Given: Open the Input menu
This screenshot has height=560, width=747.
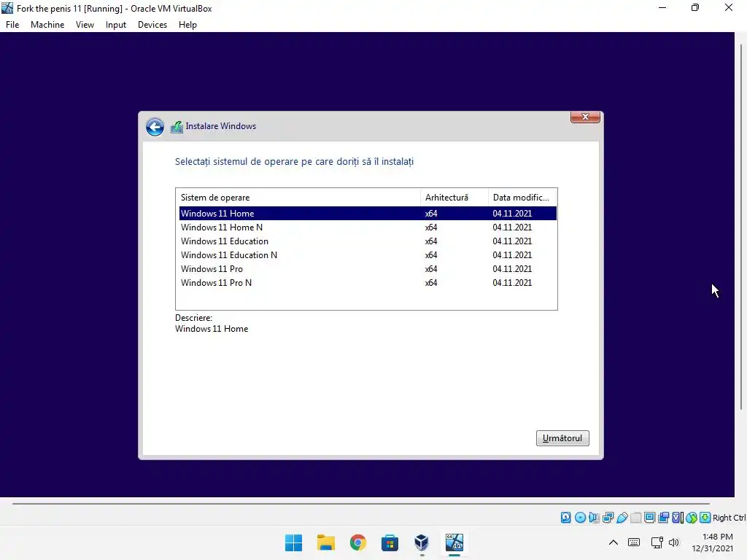Looking at the screenshot, I should [x=116, y=25].
